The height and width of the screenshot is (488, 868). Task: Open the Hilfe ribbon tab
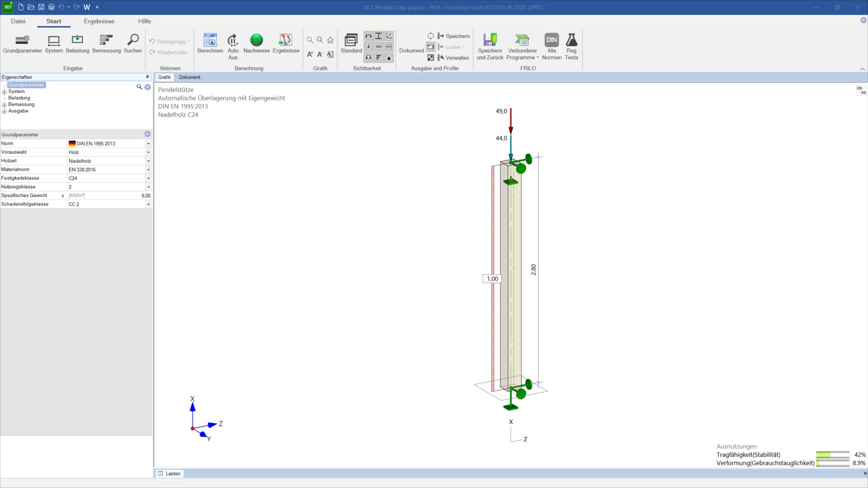click(x=144, y=21)
